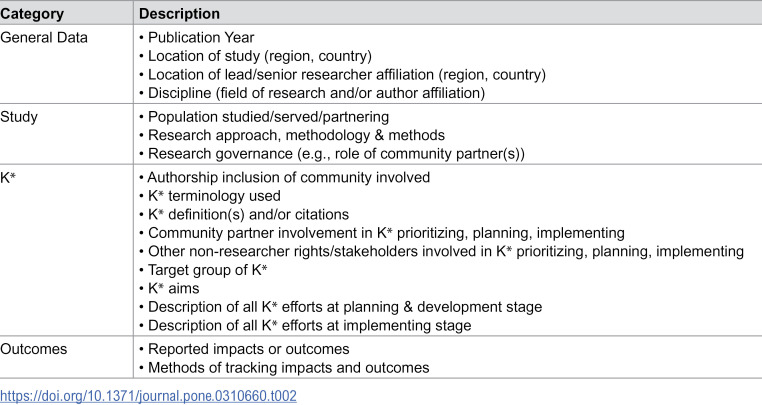Viewport: 762px width, 405px height.
Task: Click the Publication Year bullet item
Action: pyautogui.click(x=196, y=37)
